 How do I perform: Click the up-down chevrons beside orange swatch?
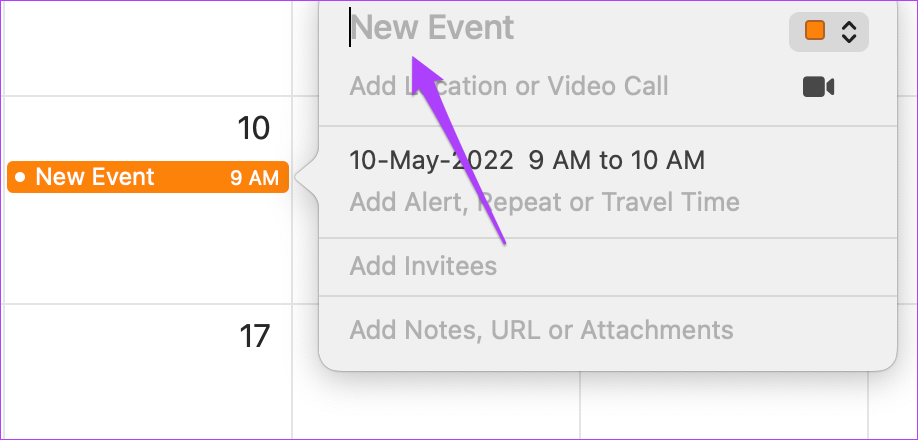coord(849,31)
